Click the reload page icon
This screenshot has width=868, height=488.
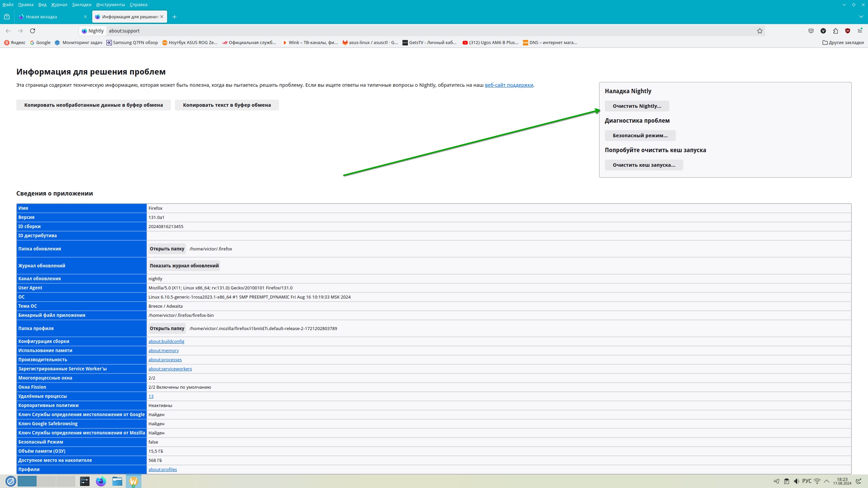click(33, 31)
